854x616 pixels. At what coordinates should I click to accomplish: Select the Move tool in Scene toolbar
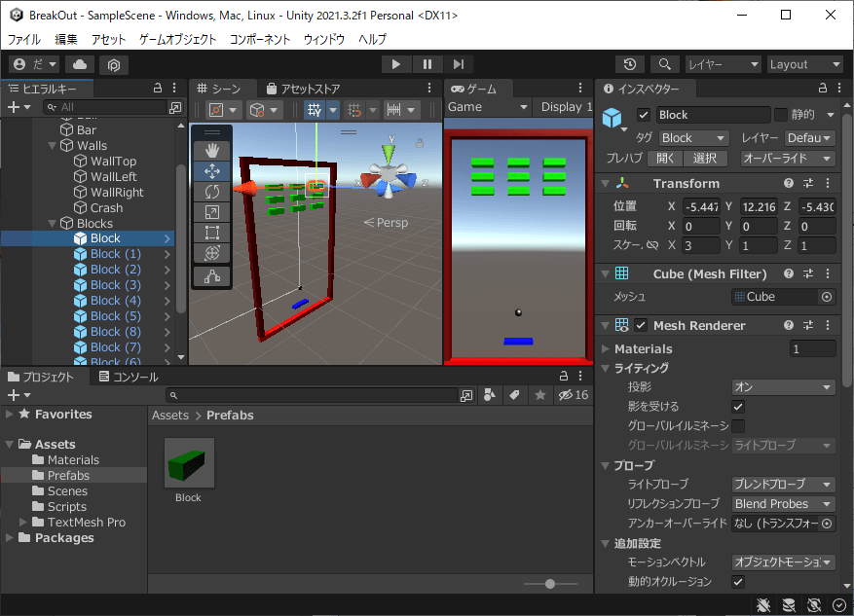click(x=212, y=170)
